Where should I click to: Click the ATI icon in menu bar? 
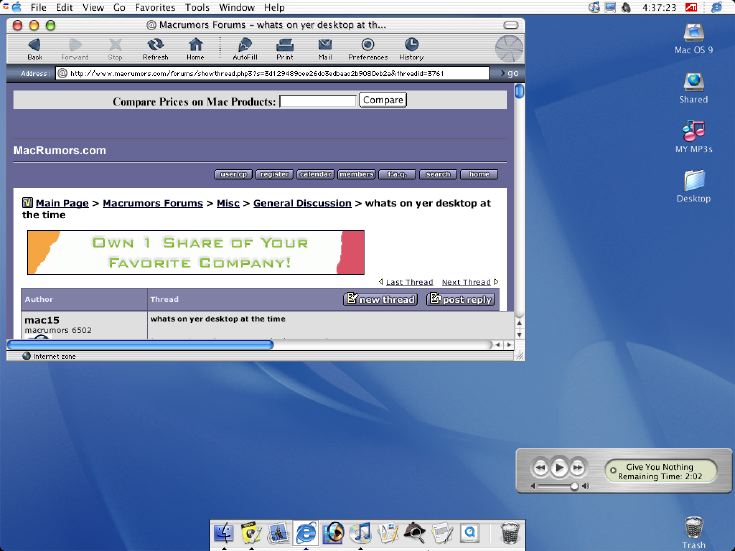pos(691,8)
